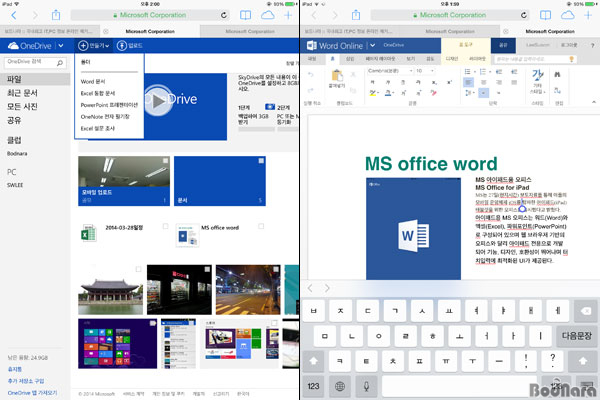Choose Word 문서 from create menu
Image resolution: width=600 pixels, height=400 pixels.
coord(93,82)
